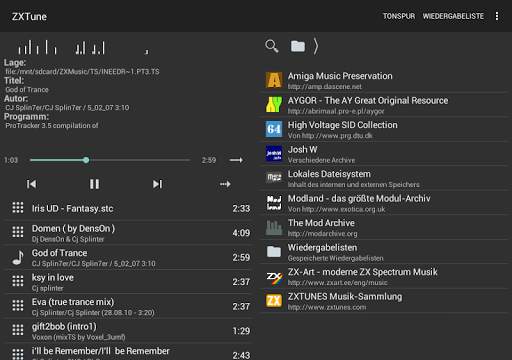The height and width of the screenshot is (360, 512).
Task: Click Amiga Music Preservation title text
Action: [340, 76]
